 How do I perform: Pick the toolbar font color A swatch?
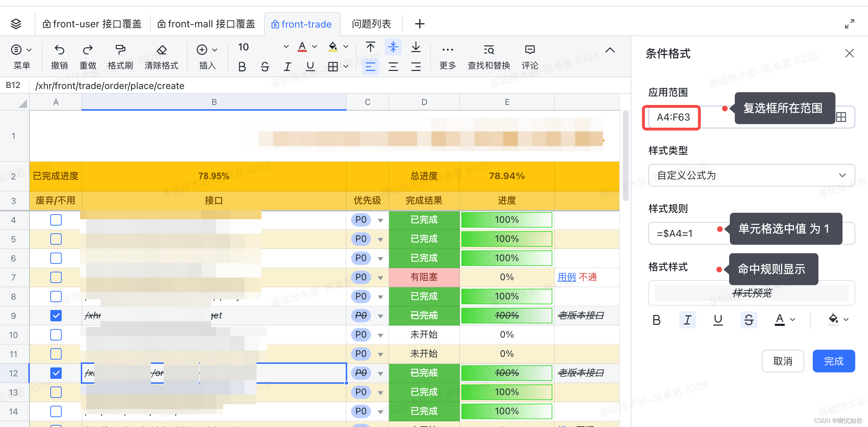(302, 47)
